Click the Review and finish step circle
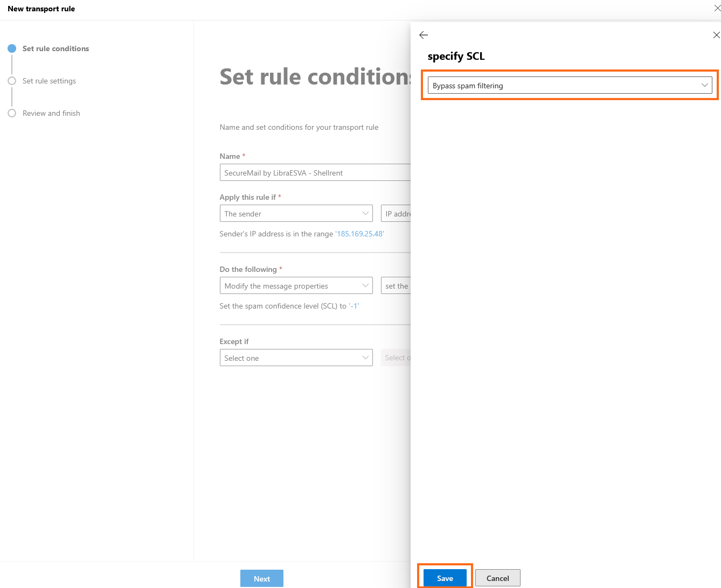The width and height of the screenshot is (721, 588). tap(12, 113)
